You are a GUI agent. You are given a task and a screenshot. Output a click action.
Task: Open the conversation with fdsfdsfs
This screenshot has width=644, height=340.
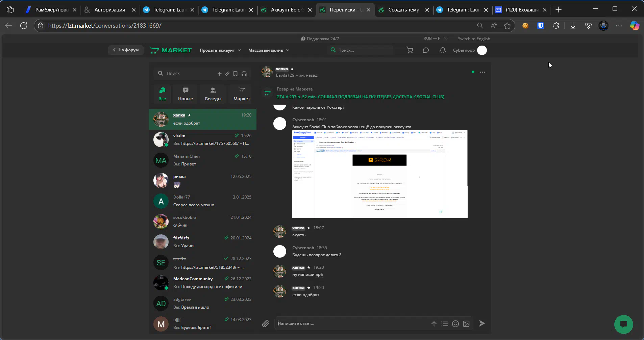click(202, 242)
